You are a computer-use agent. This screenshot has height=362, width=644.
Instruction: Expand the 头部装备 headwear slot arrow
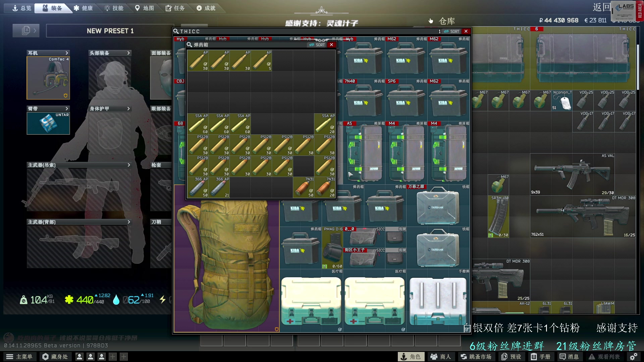pyautogui.click(x=128, y=53)
